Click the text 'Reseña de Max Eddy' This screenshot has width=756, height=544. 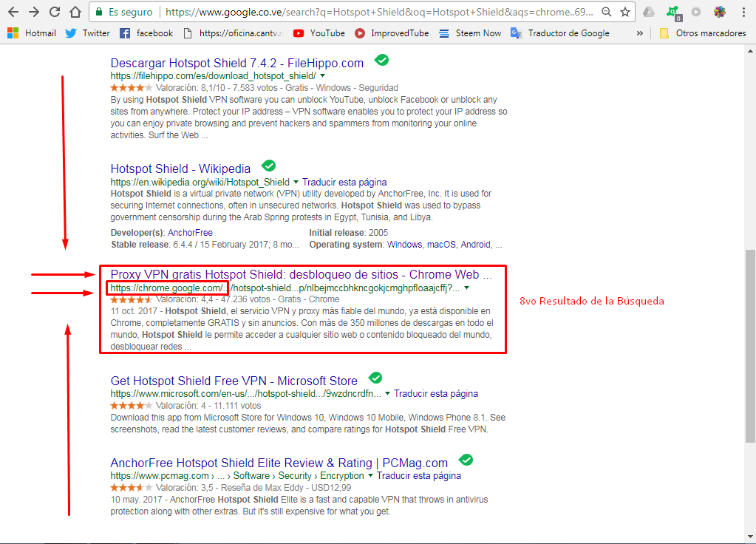point(262,488)
